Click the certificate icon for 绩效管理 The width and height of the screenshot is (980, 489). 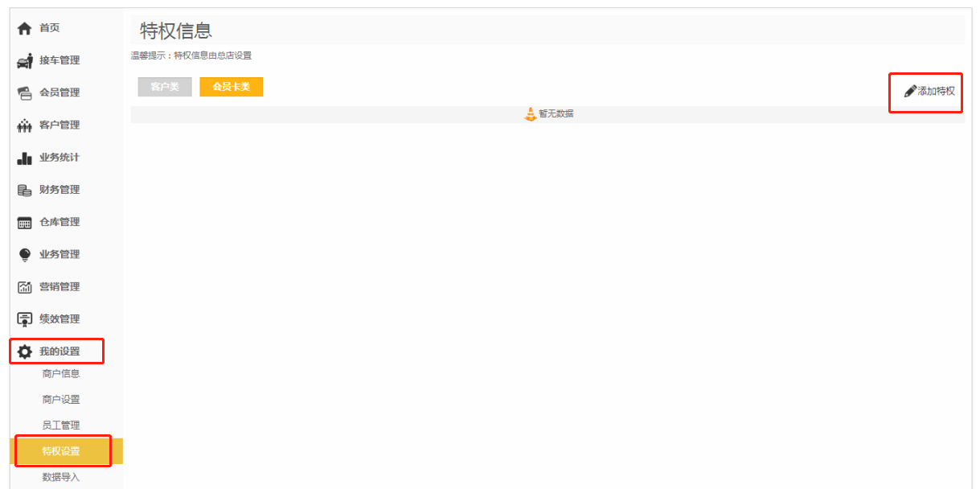pyautogui.click(x=25, y=319)
